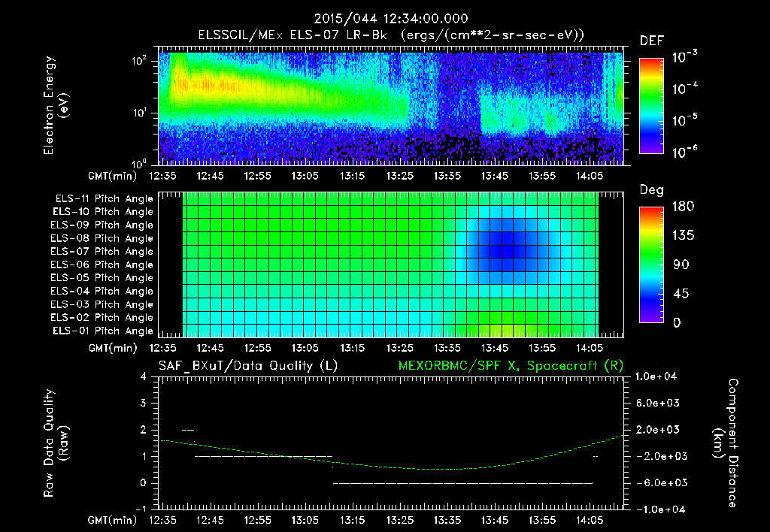Click the 10^-4 tick on DEF scale
The height and width of the screenshot is (532, 770).
tap(685, 89)
